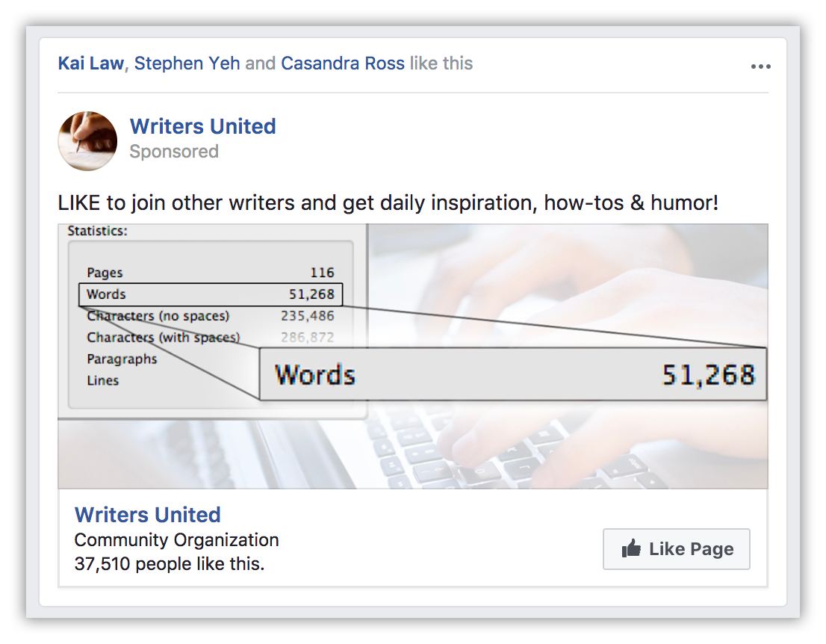Click the Sponsored label under page name
This screenshot has width=826, height=644.
[174, 152]
